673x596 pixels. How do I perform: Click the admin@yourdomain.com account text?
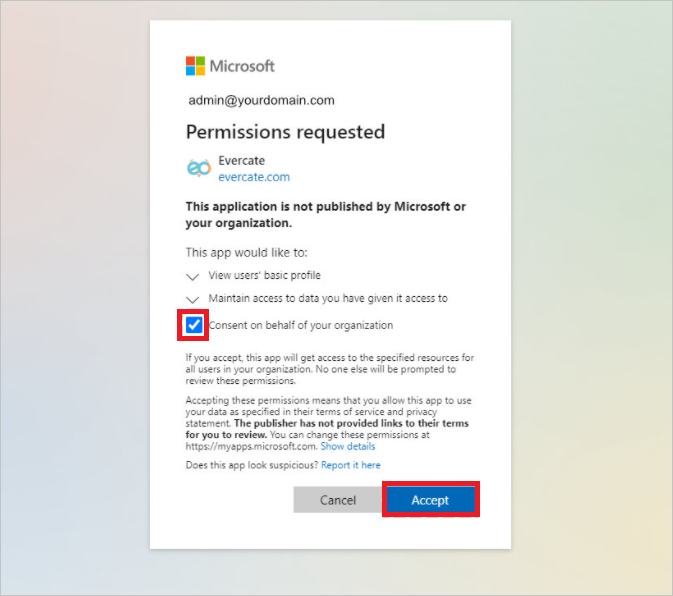click(261, 100)
